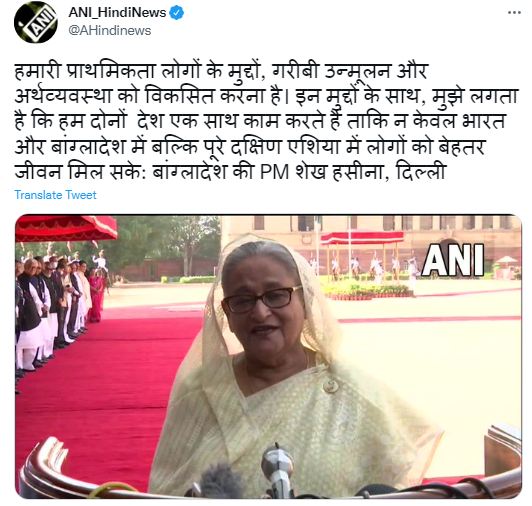Select the text "PM शेख हसीना, दिल्ली"
532x506 pixels.
point(352,172)
